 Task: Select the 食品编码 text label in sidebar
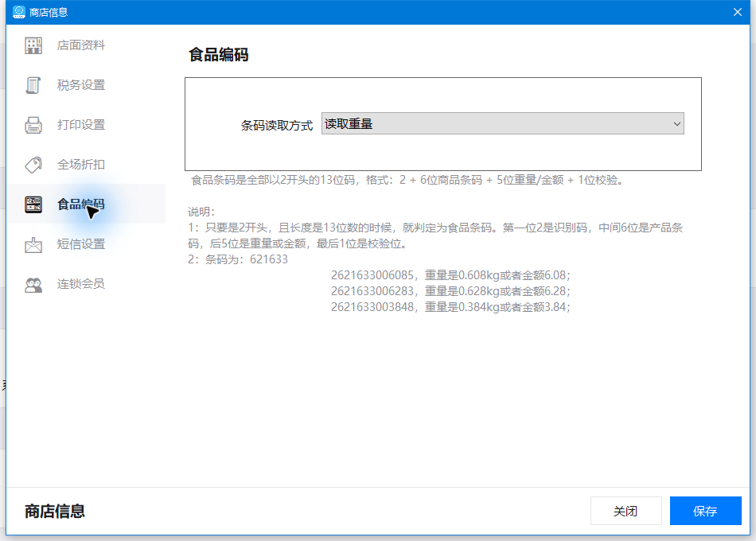pyautogui.click(x=81, y=204)
